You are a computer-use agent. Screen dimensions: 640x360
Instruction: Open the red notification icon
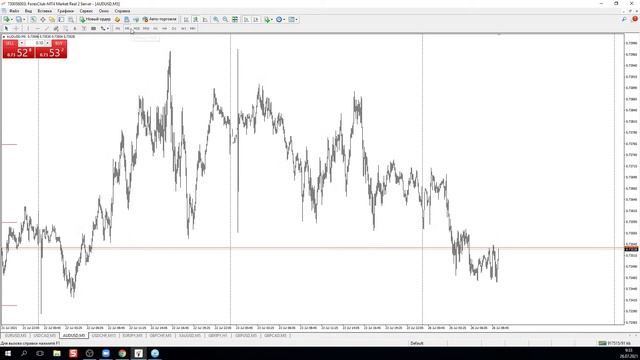635,19
